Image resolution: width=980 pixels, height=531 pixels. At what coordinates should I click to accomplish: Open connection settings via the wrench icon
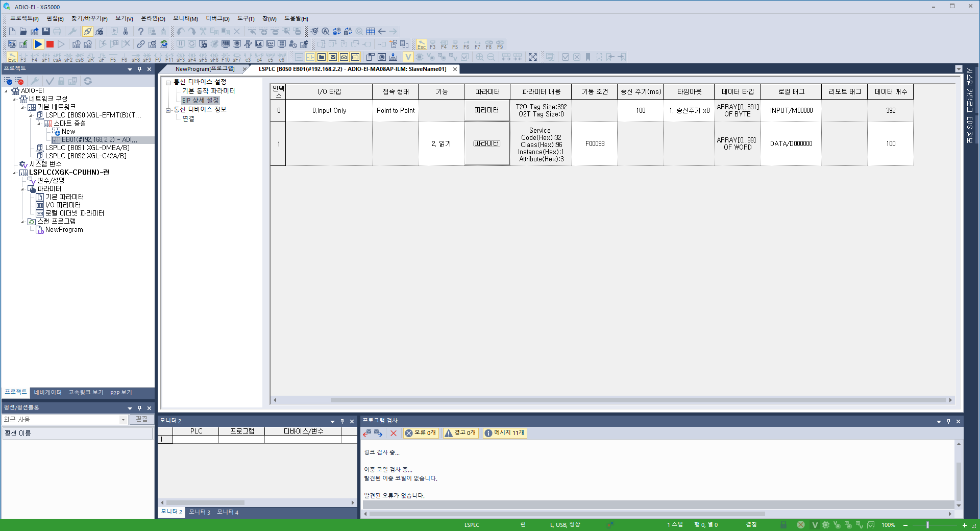click(x=73, y=31)
